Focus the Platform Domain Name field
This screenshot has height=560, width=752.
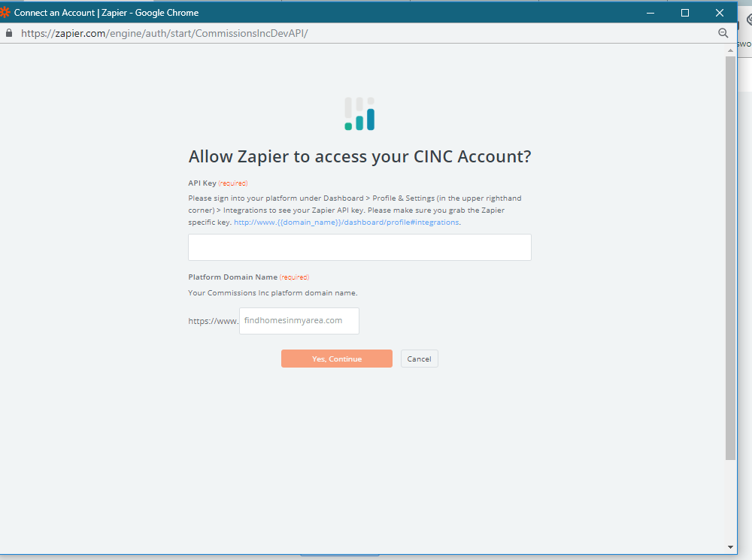[299, 321]
